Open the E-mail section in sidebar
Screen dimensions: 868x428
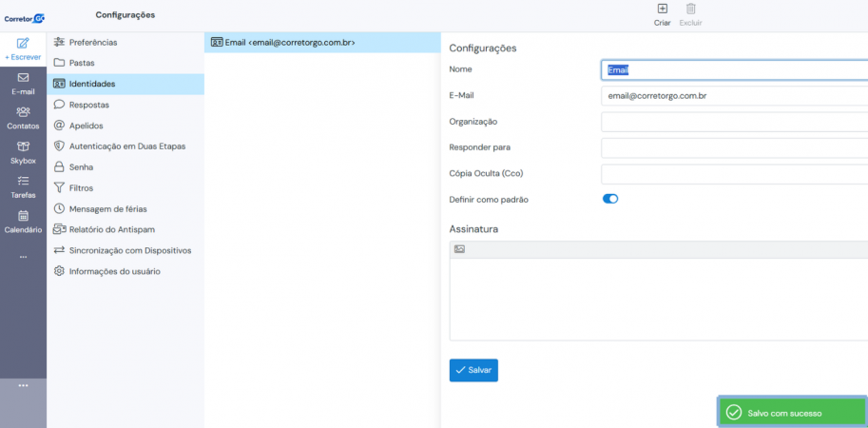point(23,84)
